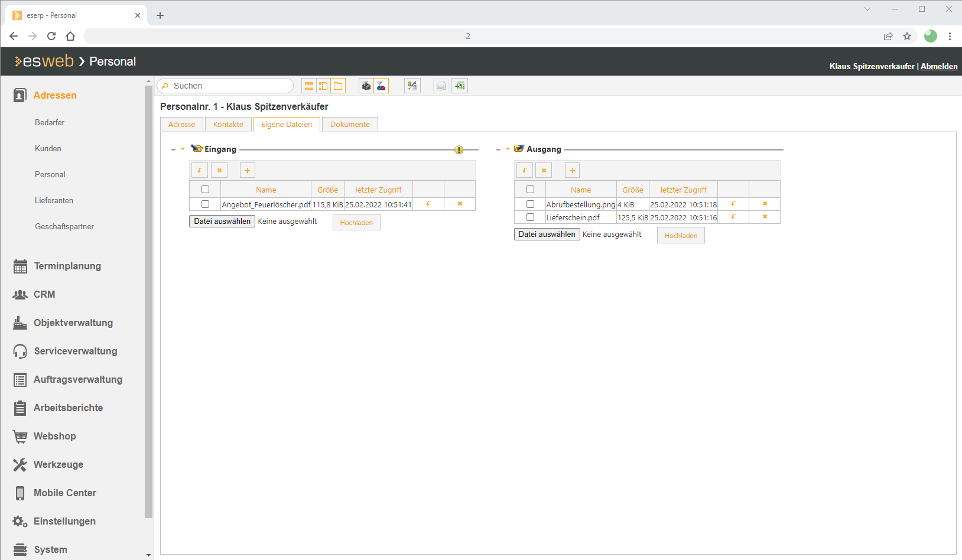This screenshot has height=560, width=962.
Task: Click the move arrow for Lieferschein.pdf
Action: (x=733, y=217)
